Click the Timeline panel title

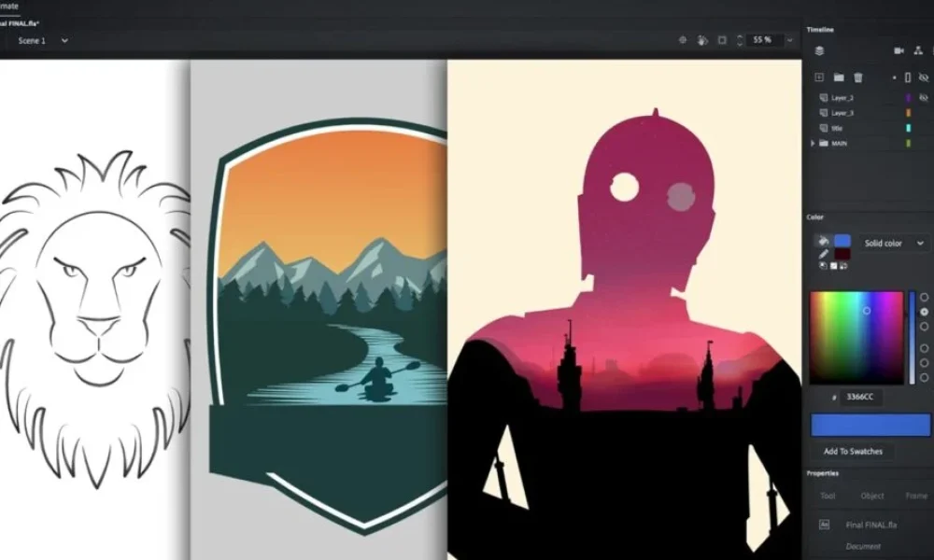click(820, 30)
